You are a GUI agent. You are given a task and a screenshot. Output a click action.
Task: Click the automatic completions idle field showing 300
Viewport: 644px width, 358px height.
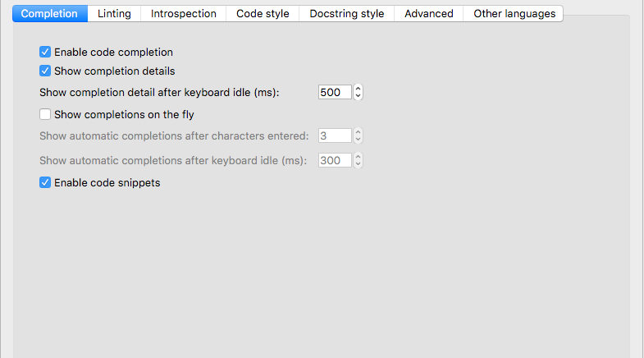point(335,161)
